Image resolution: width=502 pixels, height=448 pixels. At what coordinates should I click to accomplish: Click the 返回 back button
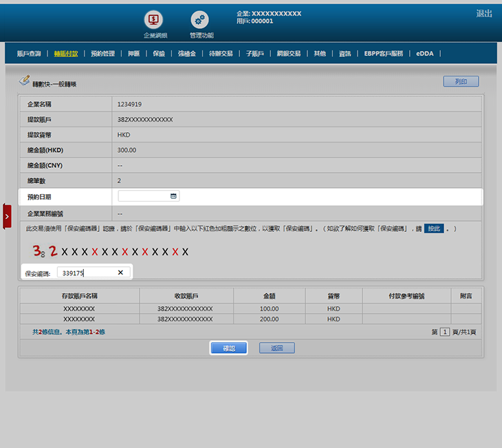pyautogui.click(x=276, y=348)
